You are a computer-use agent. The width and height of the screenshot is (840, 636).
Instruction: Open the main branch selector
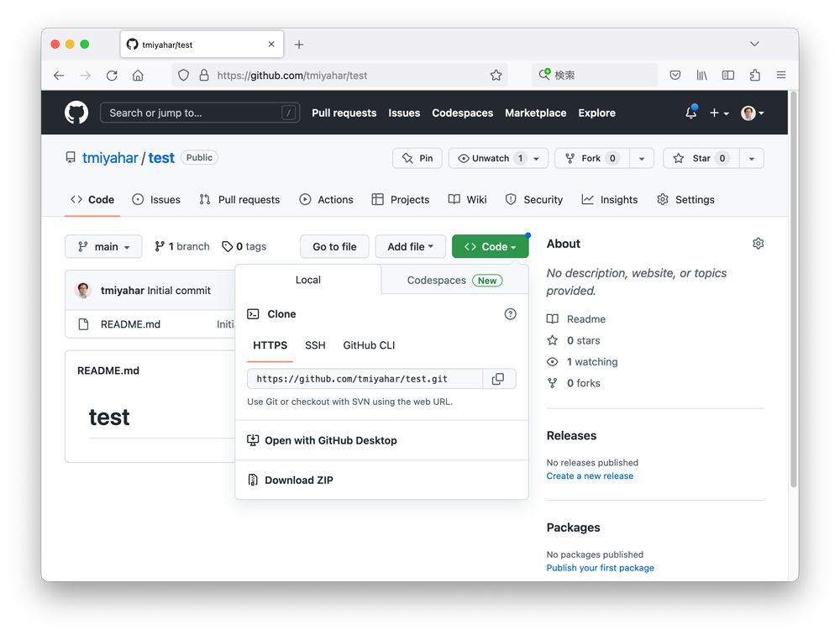[103, 246]
